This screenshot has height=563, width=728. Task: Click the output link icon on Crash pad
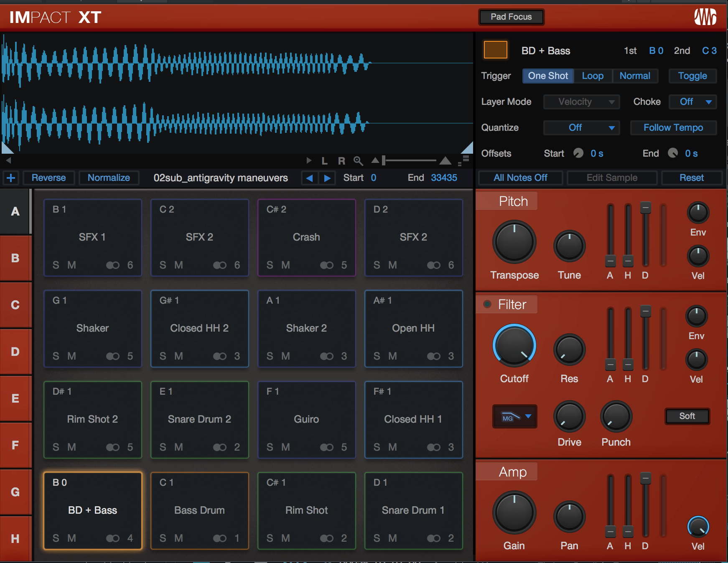(x=327, y=265)
